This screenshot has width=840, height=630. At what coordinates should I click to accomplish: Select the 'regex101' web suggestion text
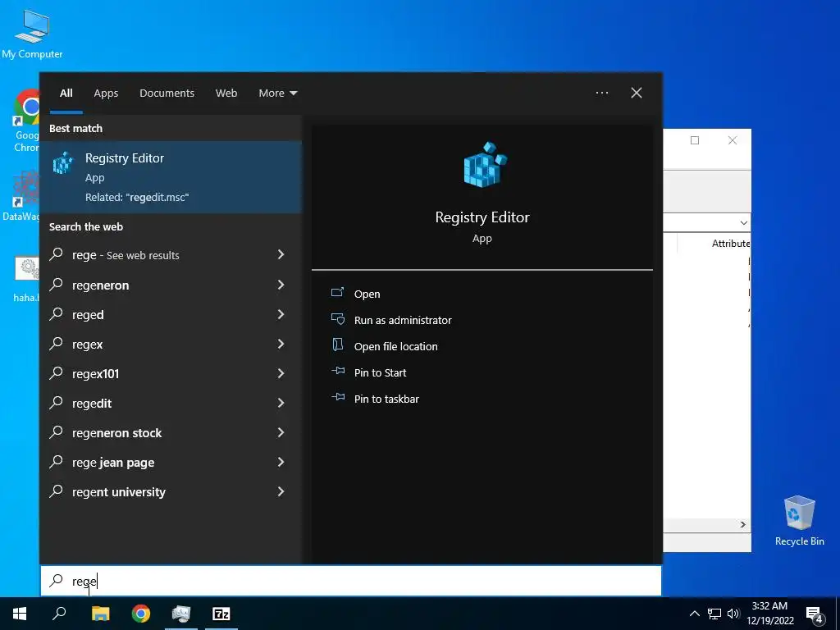coord(95,373)
